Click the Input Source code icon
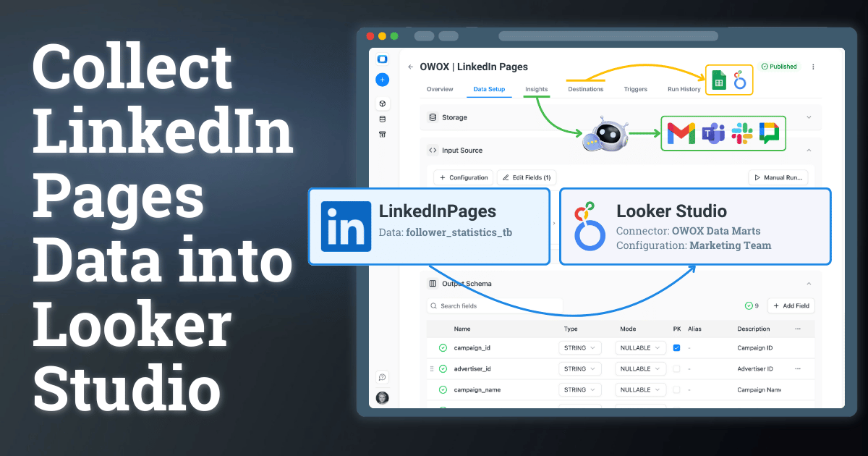Viewport: 868px width, 456px height. [433, 151]
